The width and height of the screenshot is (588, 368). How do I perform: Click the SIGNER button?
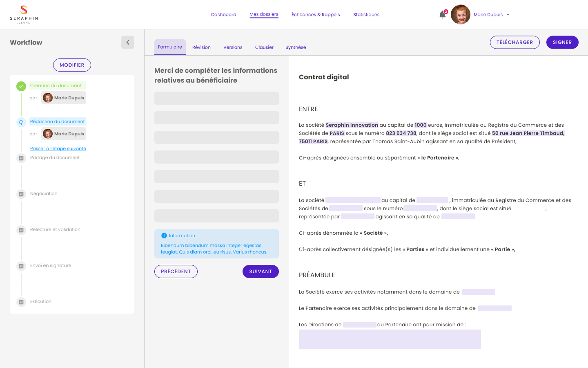[x=562, y=42]
